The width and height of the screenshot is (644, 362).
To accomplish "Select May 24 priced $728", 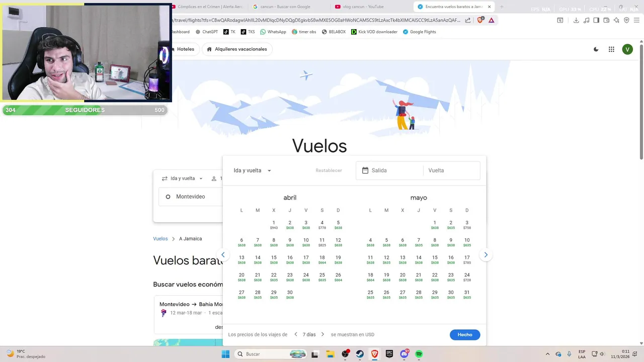I will click(x=467, y=277).
